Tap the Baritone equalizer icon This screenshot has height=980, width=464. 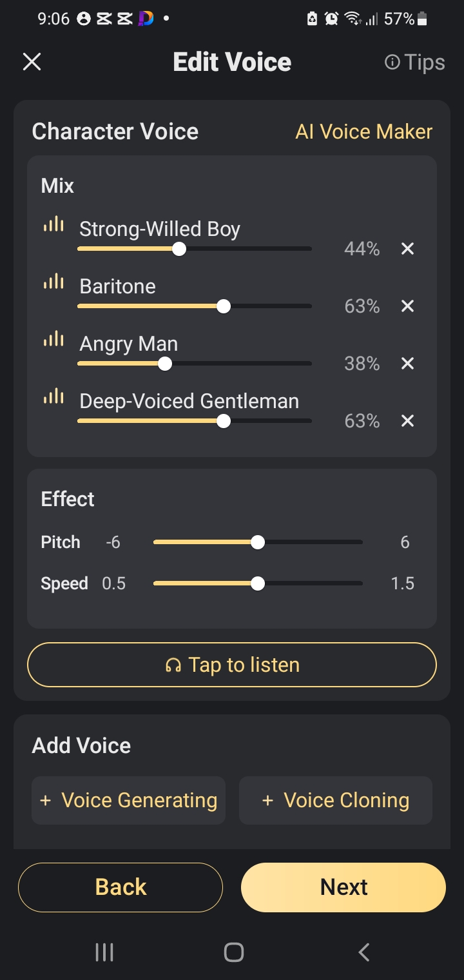(53, 282)
